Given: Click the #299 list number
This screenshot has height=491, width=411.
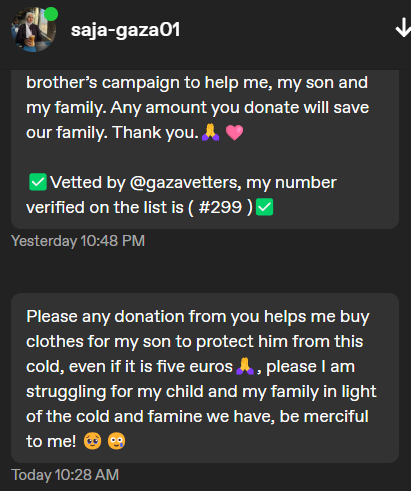Looking at the screenshot, I should pyautogui.click(x=220, y=207).
